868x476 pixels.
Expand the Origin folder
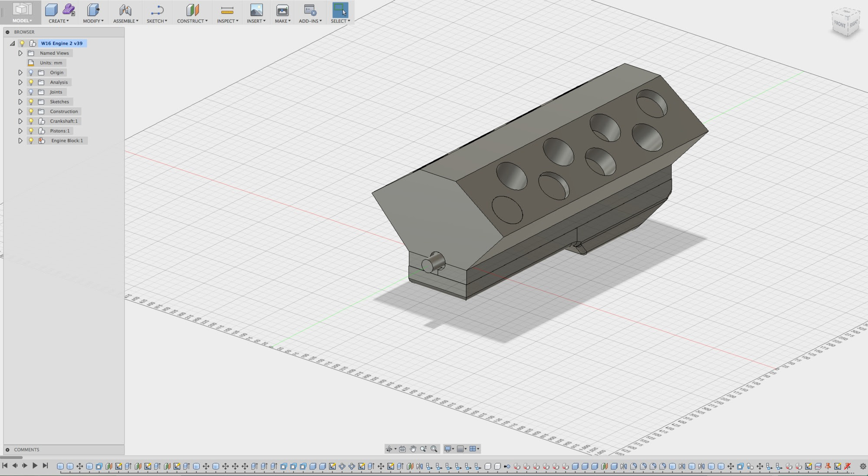pos(20,73)
